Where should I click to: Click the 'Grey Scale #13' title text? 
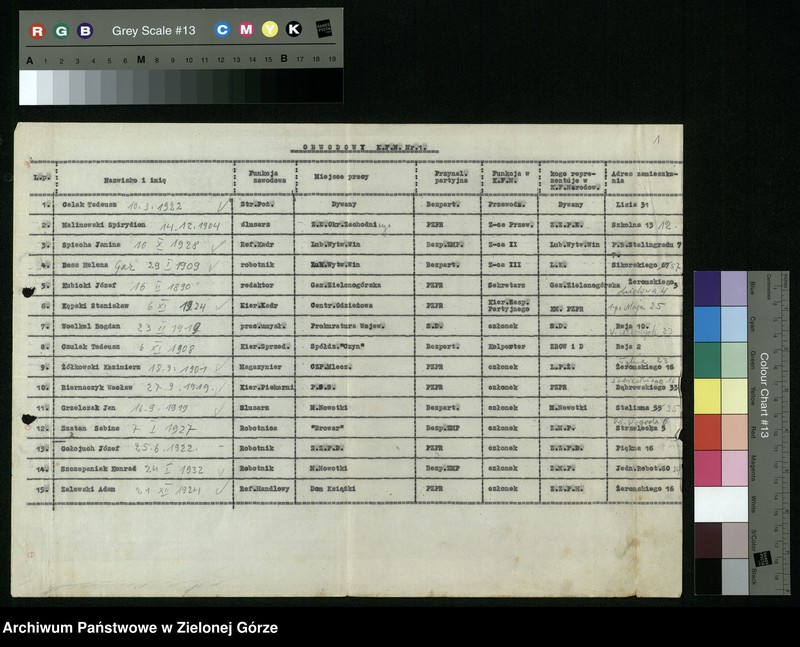point(152,31)
